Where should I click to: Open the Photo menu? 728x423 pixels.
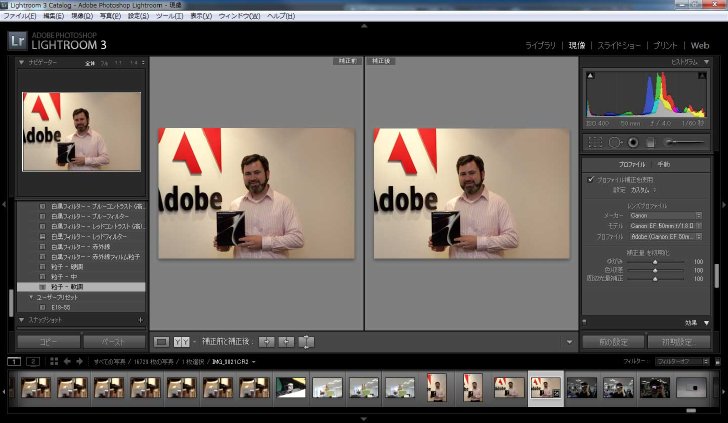click(x=110, y=16)
